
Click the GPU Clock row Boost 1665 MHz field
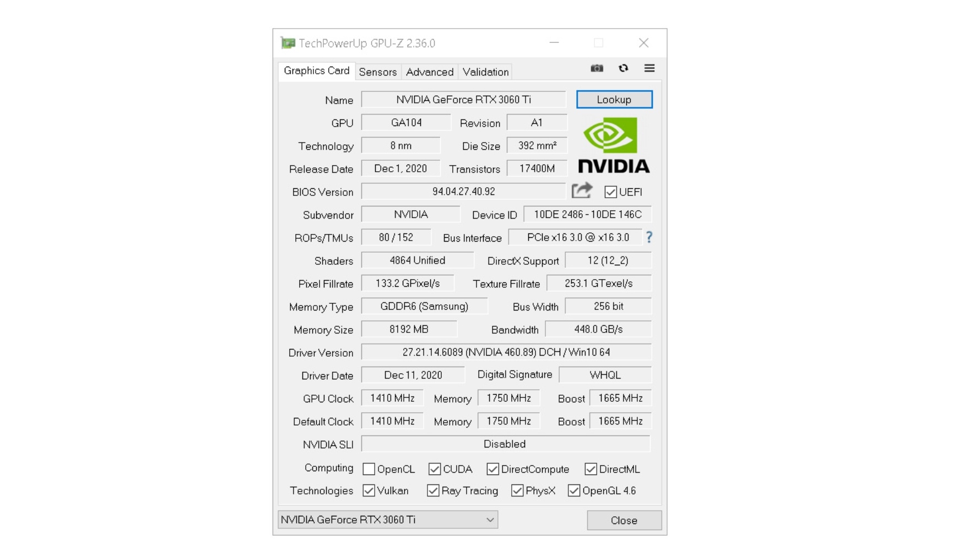point(620,398)
